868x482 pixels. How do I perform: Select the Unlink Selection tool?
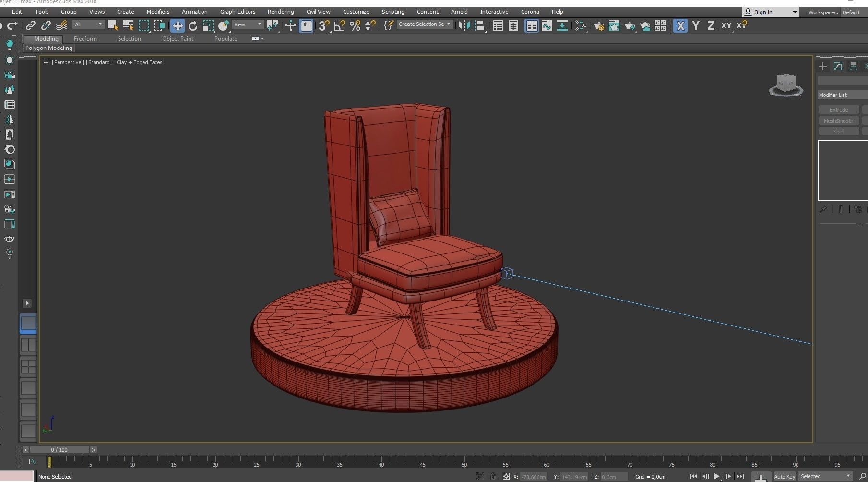point(46,25)
